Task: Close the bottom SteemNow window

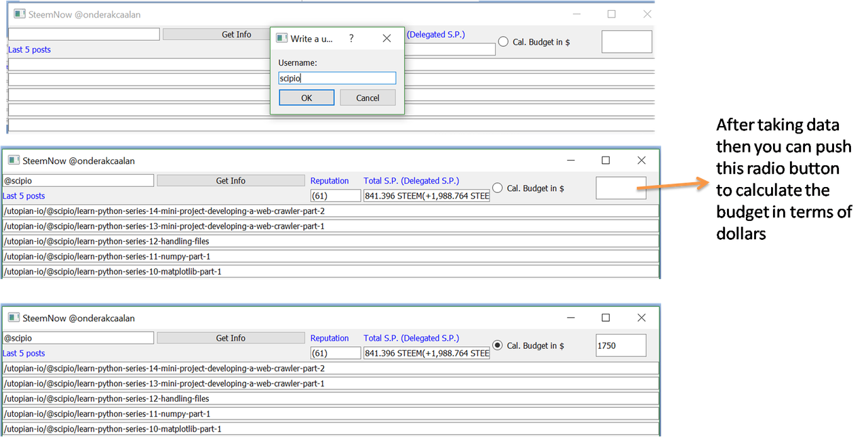Action: coord(642,318)
